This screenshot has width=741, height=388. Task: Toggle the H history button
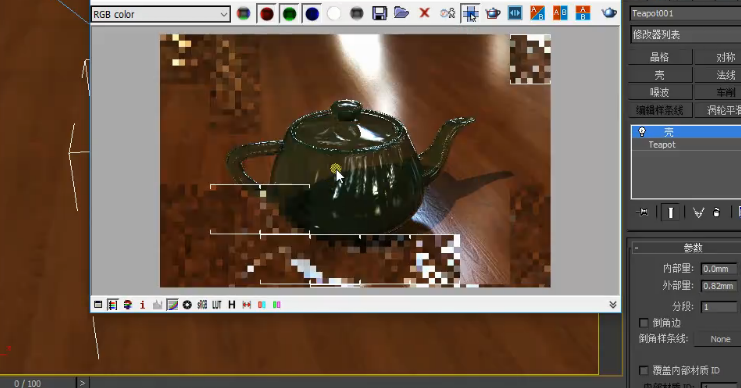tap(232, 305)
